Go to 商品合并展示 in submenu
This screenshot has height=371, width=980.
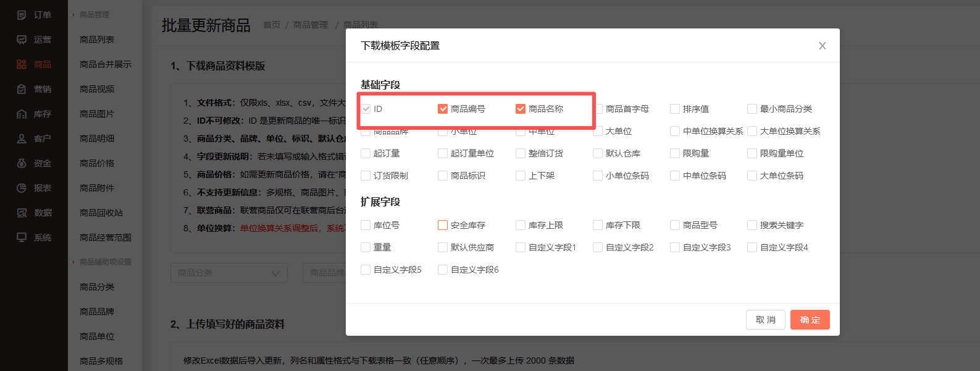[106, 64]
